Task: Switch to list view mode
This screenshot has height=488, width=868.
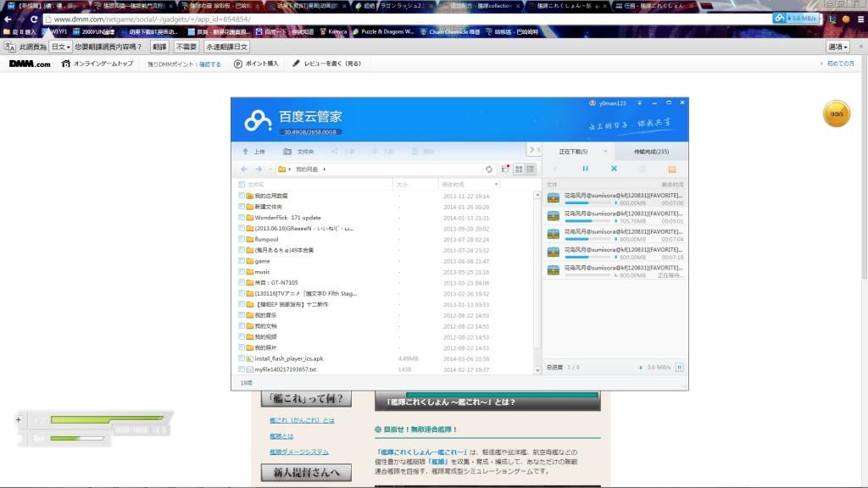Action: pyautogui.click(x=531, y=169)
